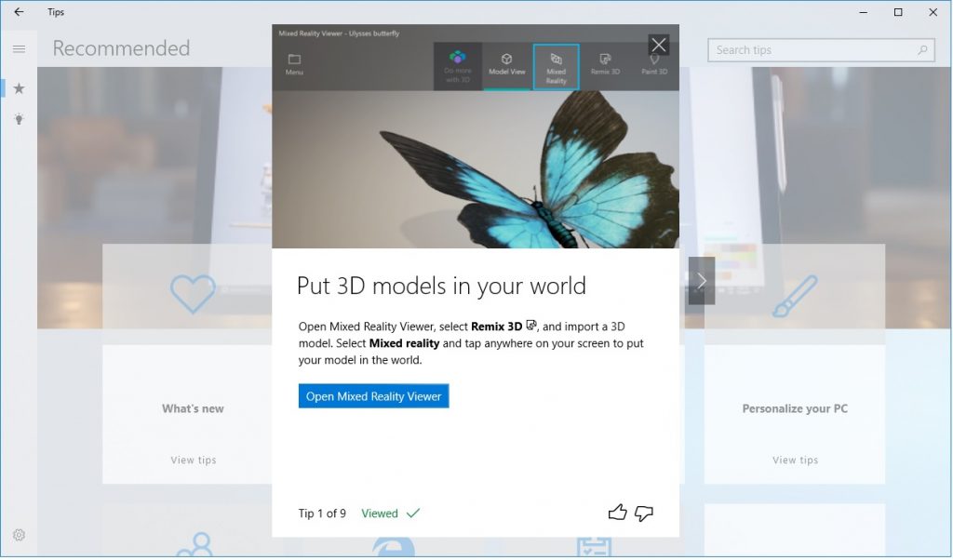
Task: Click the people icon on the bottom card
Action: [195, 545]
